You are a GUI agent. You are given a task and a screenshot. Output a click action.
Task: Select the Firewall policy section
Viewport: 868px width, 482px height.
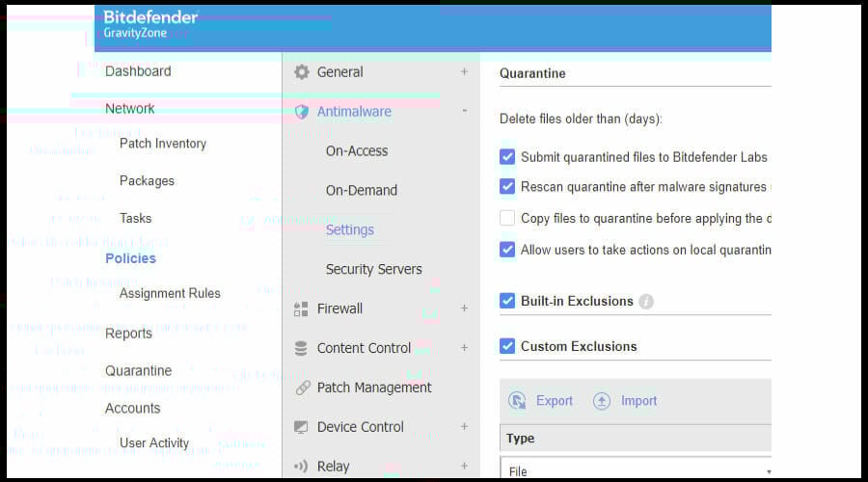coord(339,308)
